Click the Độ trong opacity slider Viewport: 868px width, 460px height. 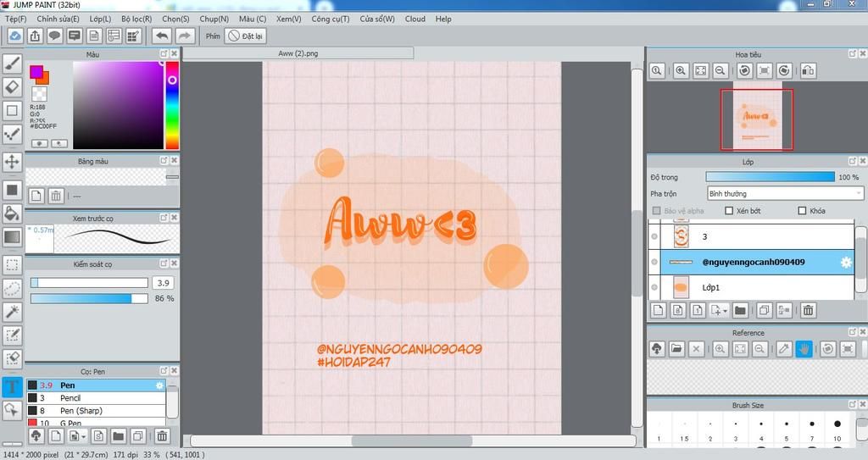pyautogui.click(x=770, y=177)
